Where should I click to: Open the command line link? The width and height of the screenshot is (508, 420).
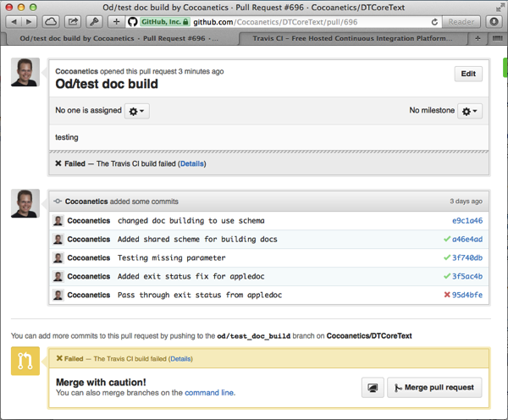coord(209,393)
